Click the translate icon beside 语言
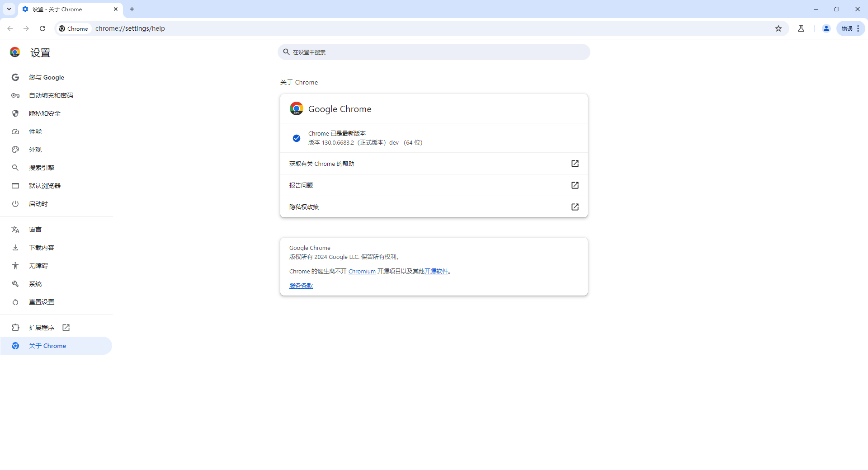The height and width of the screenshot is (470, 868). pos(15,230)
